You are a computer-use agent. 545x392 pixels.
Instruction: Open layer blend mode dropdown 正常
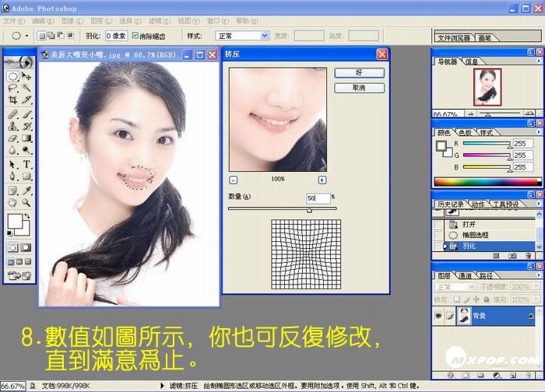455,287
